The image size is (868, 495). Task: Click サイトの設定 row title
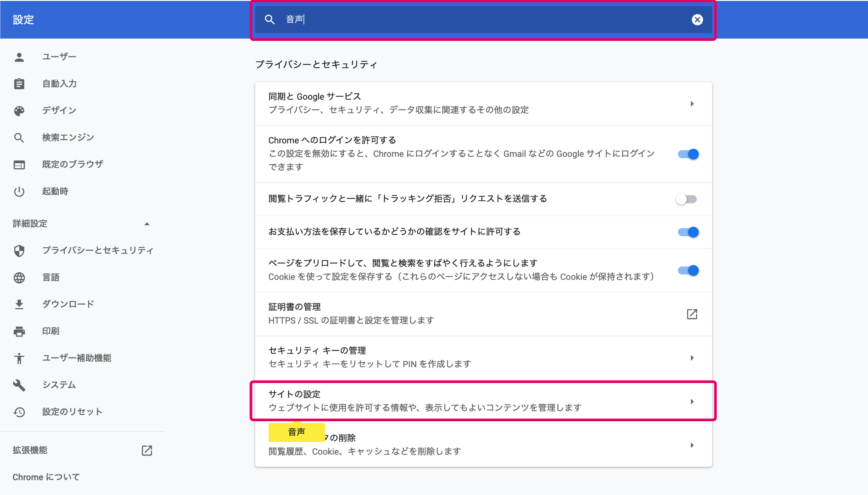pyautogui.click(x=294, y=394)
